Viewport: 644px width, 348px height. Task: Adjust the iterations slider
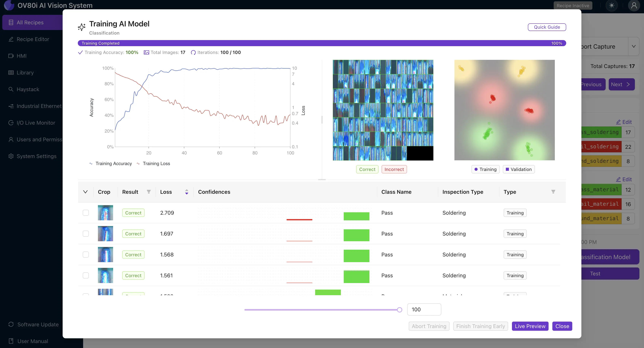point(399,309)
